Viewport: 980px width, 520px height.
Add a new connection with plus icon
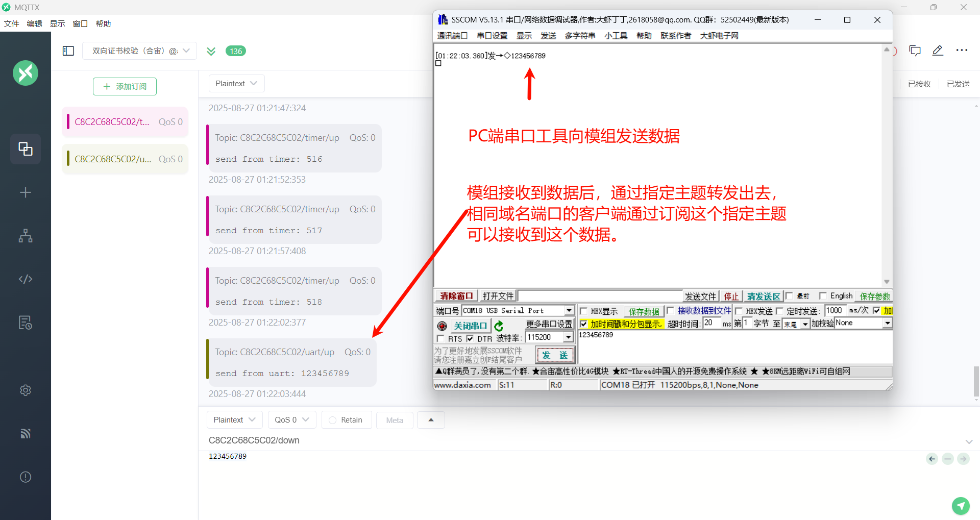(26, 192)
